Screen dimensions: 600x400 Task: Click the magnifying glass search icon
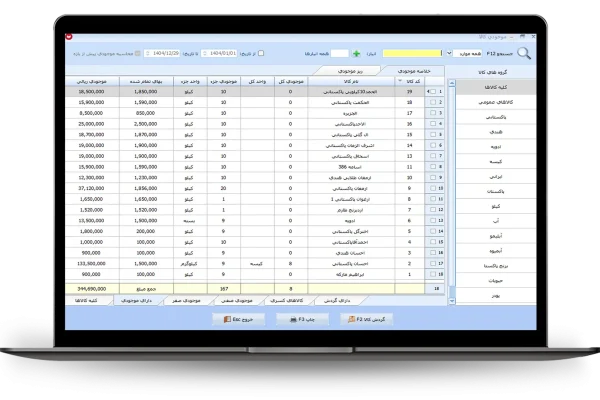pos(524,53)
